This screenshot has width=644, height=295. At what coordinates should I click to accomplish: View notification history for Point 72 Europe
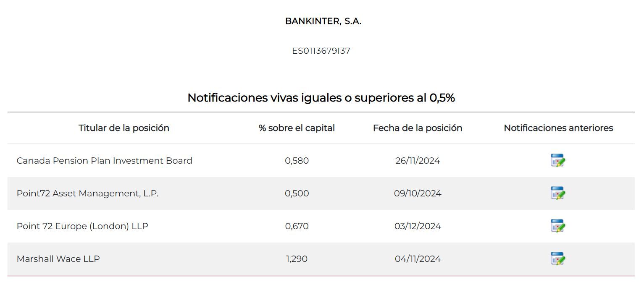coord(557,226)
